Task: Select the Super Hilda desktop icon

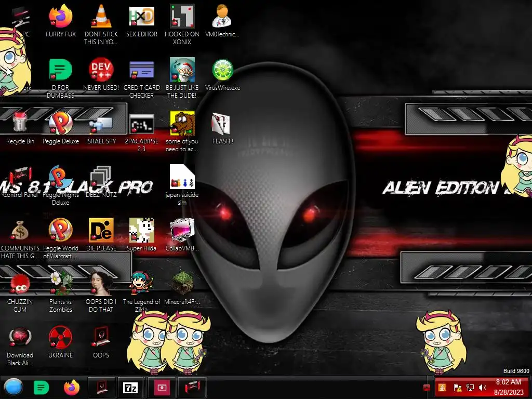Action: pos(141,230)
